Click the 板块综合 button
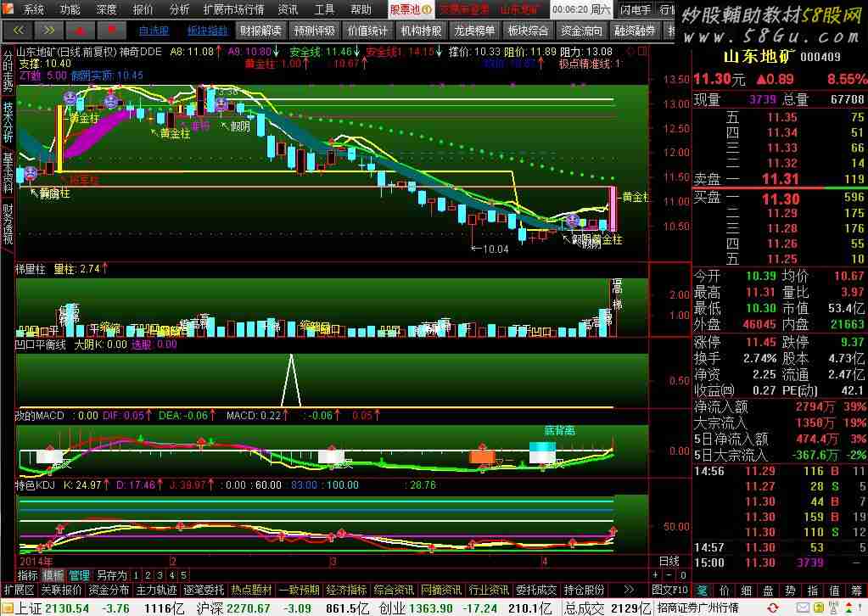868x616 pixels. [528, 31]
